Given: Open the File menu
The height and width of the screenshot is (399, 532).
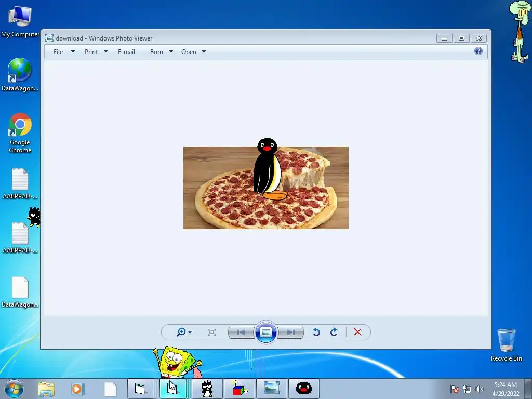Looking at the screenshot, I should (58, 52).
